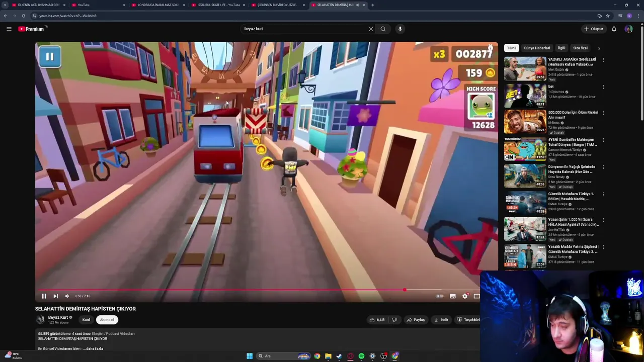The image size is (644, 362).
Task: Reload the page with the refresh icon
Action: tap(23, 16)
